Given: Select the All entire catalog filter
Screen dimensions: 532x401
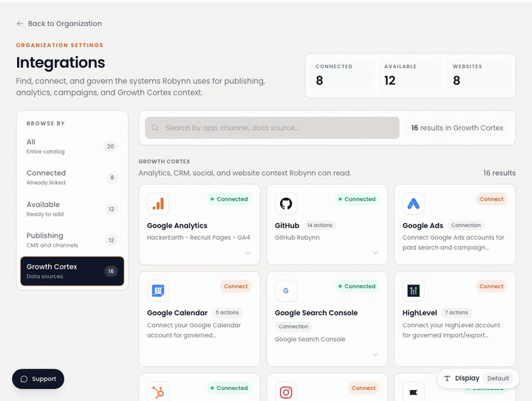Looking at the screenshot, I should click(72, 146).
